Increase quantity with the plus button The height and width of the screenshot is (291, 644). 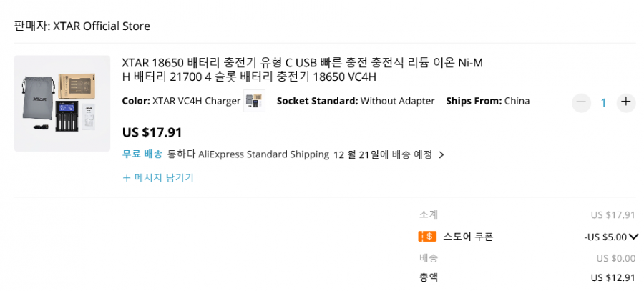625,102
